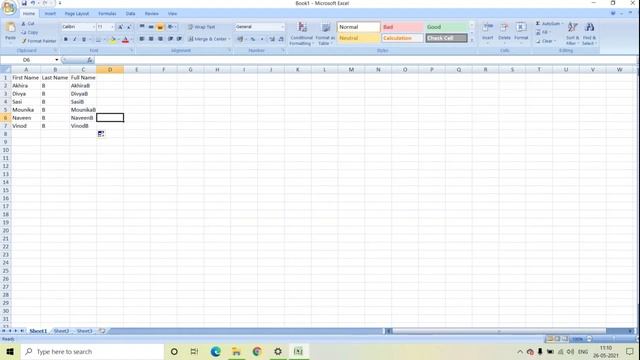The height and width of the screenshot is (360, 640).
Task: Click the Insert Function fx button
Action: (89, 60)
